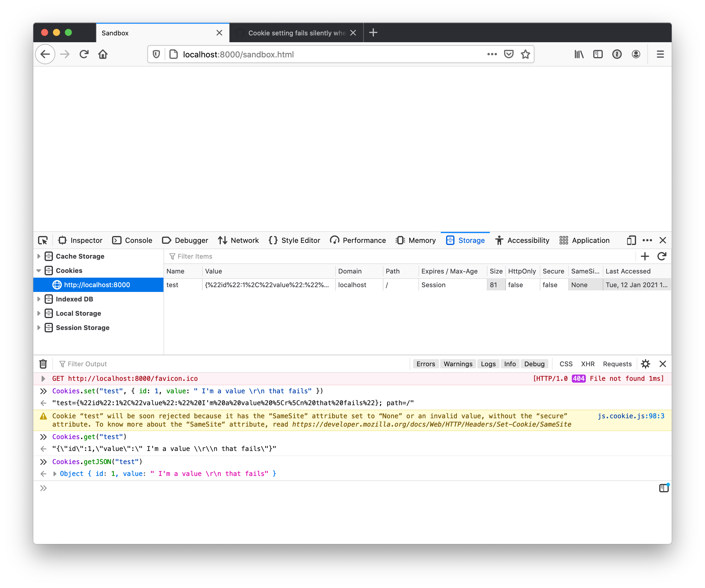Screen dimensions: 705x588
Task: Enable the XHR console filter
Action: tap(588, 364)
